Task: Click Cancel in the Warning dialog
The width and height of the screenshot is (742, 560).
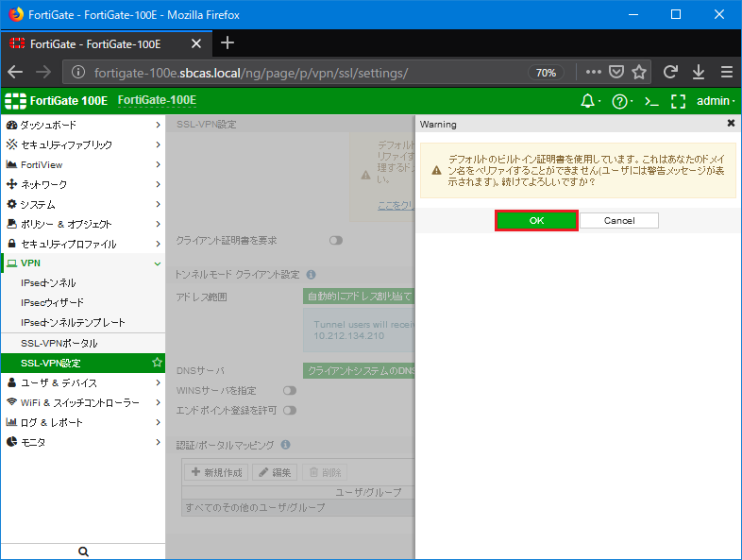Action: (619, 221)
